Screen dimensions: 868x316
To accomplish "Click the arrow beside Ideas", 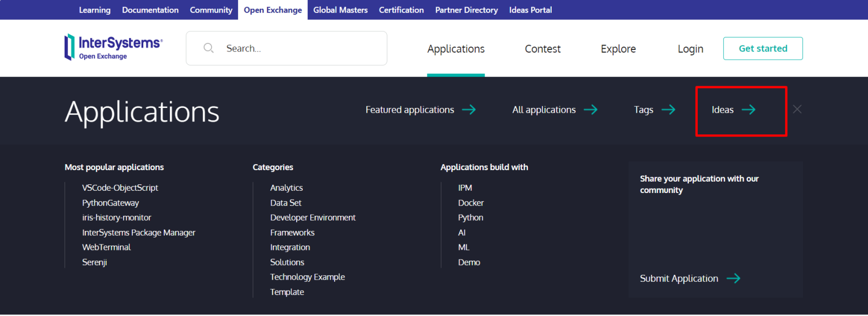I will tap(749, 109).
